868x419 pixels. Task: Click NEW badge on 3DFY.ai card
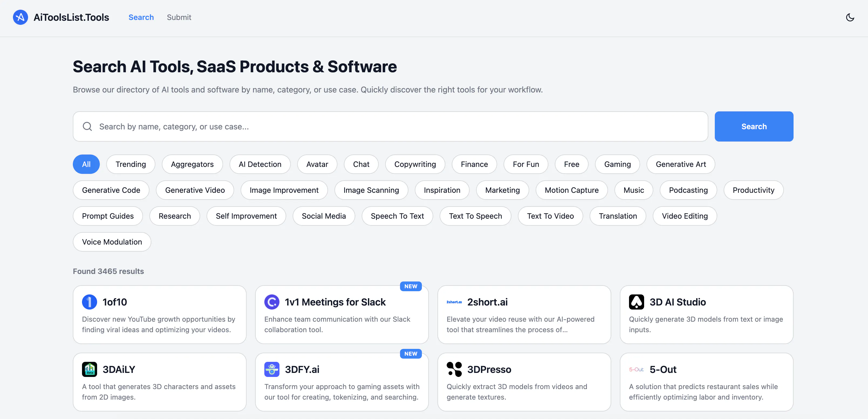(411, 354)
